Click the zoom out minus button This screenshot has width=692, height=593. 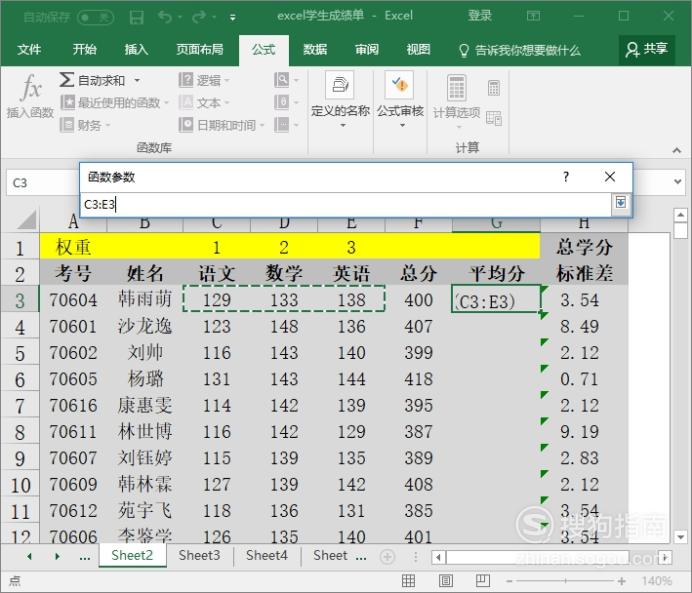pos(509,581)
